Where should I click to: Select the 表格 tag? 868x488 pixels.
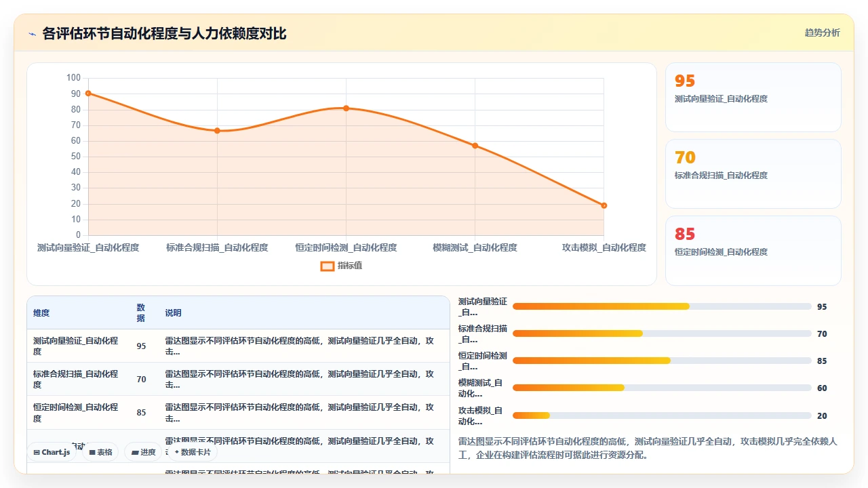[x=101, y=452]
